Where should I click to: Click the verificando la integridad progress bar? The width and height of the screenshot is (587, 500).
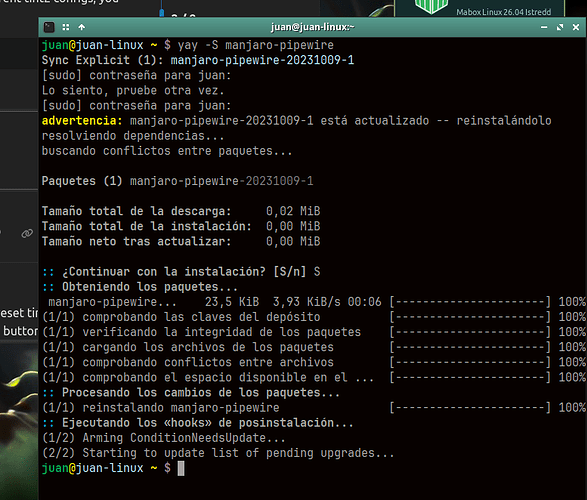[x=470, y=332]
